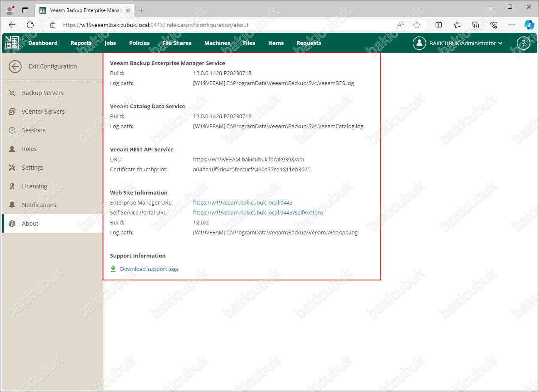Screen dimensions: 539x392
Task: Select Backup Servers in sidebar
Action: [x=52, y=93]
